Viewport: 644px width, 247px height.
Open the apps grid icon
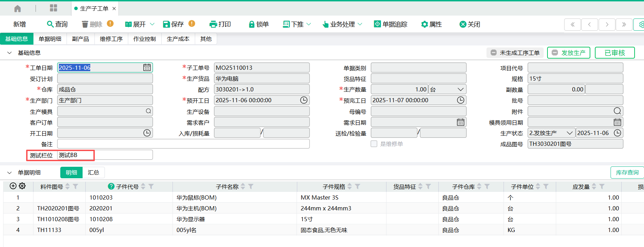point(53,8)
